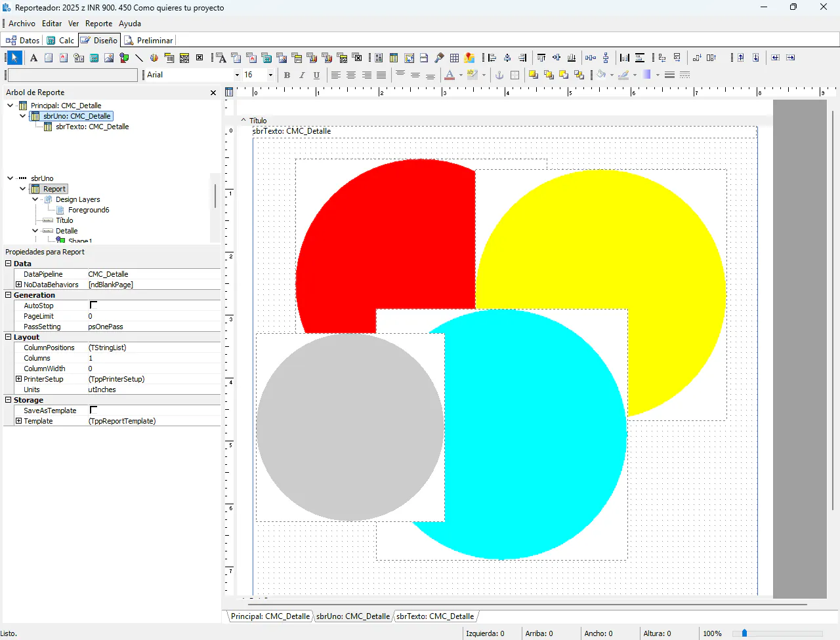Screen dimensions: 840x640
Task: Choose the Image component tool
Action: point(109,58)
